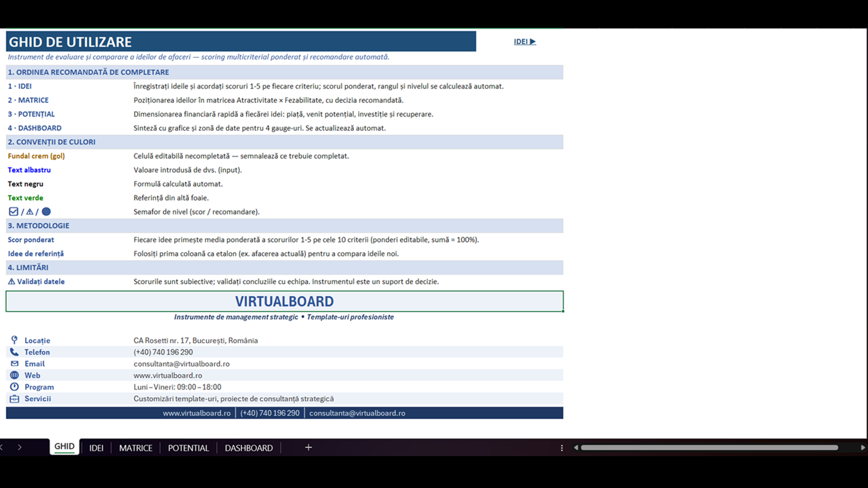Screen dimensions: 868x488
Task: Click the '2. CONVENȚII DE CULORI' section header
Action: point(284,142)
